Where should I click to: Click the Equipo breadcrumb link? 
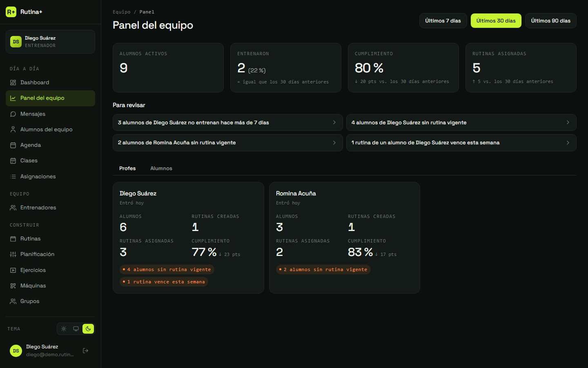click(122, 12)
